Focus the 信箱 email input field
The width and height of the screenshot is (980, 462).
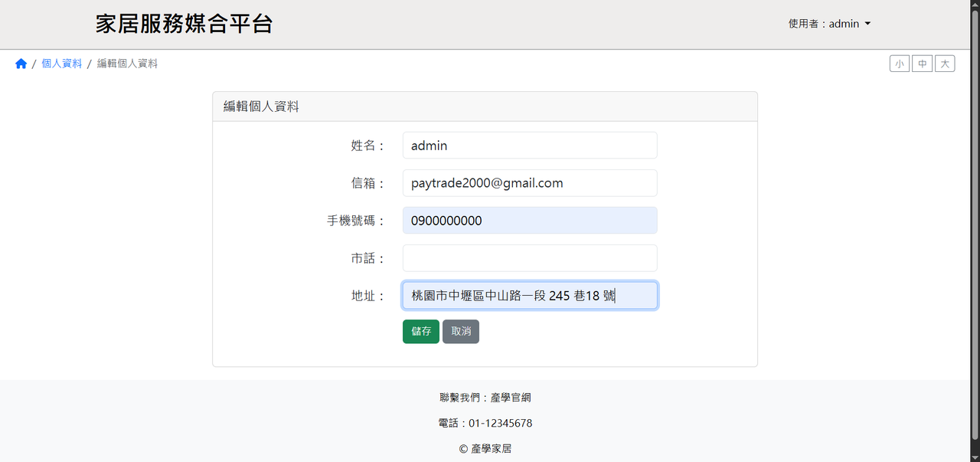coord(530,183)
